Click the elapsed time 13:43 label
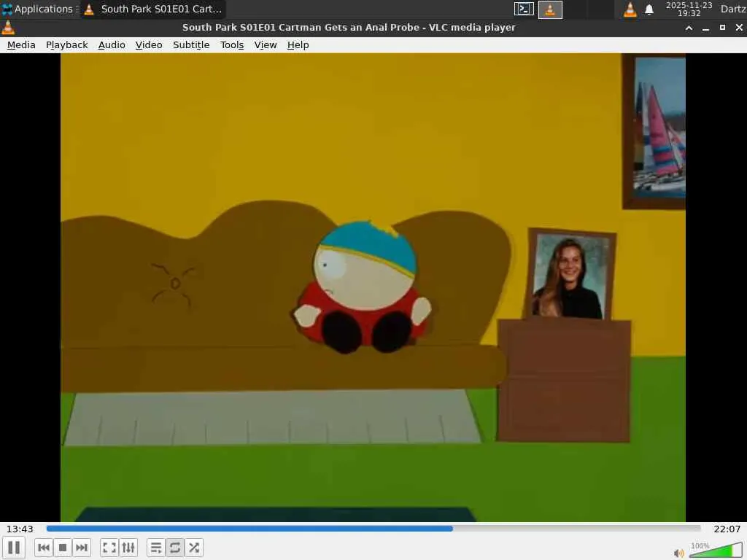The height and width of the screenshot is (560, 747). pyautogui.click(x=20, y=529)
